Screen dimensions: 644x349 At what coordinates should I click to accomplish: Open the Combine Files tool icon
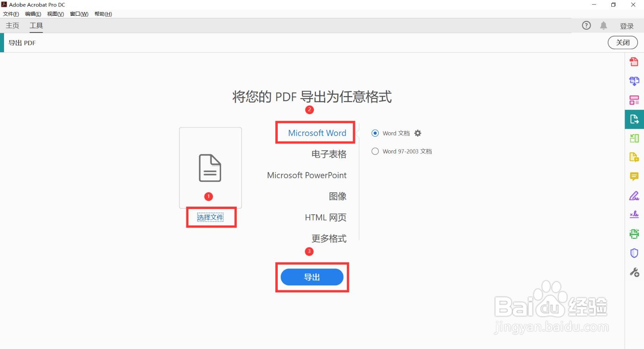coord(634,81)
